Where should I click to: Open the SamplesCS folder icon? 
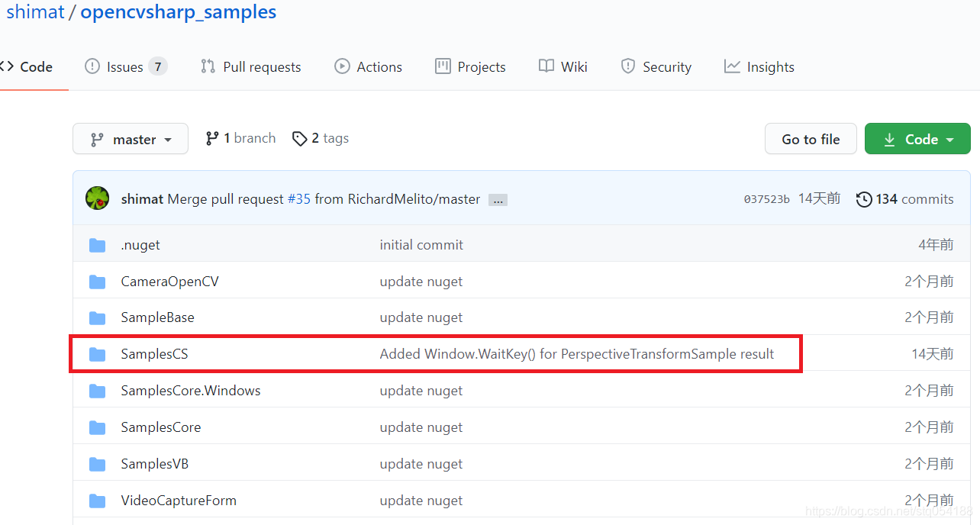click(97, 354)
